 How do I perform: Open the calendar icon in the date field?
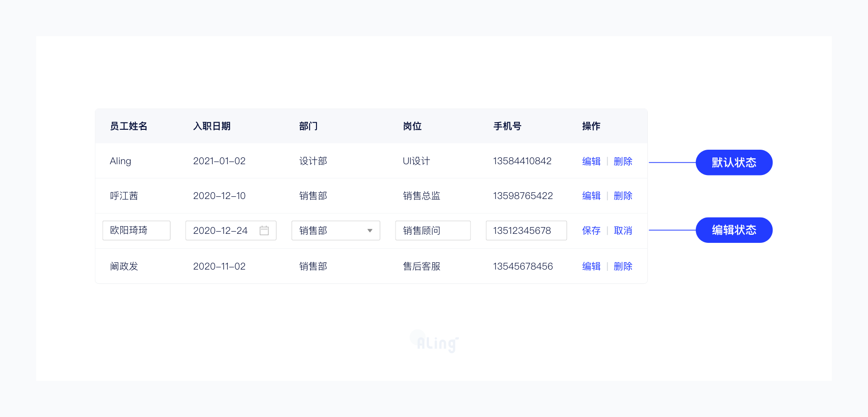coord(264,231)
